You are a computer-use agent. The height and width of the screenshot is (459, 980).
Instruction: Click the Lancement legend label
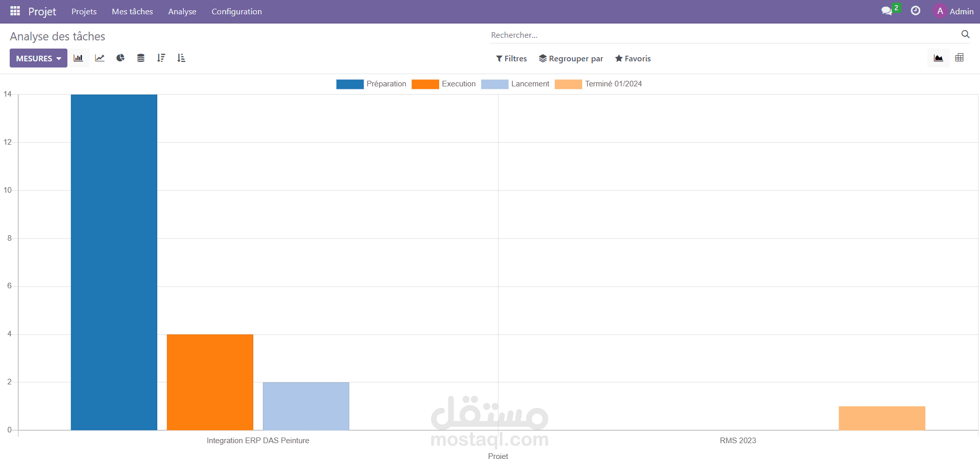[530, 84]
